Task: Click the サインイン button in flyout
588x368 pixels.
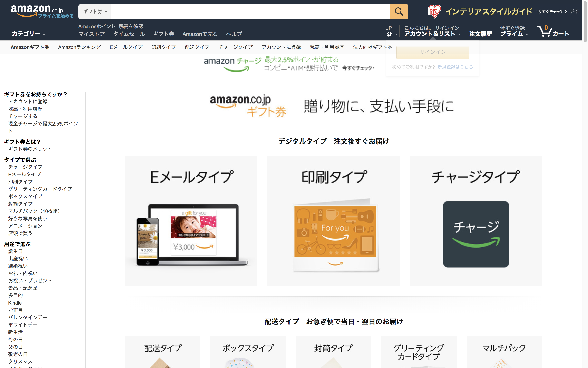Action: coord(432,52)
